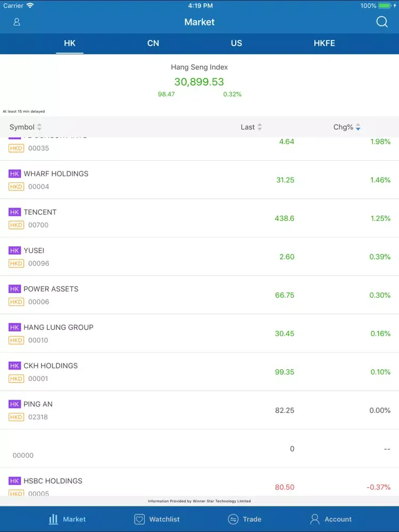Select the empty 00000 symbol row

[199, 448]
